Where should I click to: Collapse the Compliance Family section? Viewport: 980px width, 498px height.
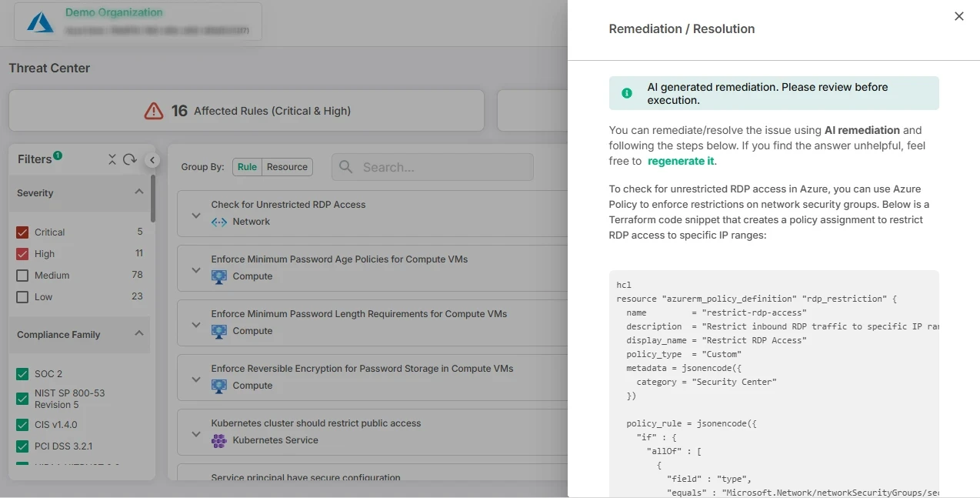pyautogui.click(x=138, y=334)
